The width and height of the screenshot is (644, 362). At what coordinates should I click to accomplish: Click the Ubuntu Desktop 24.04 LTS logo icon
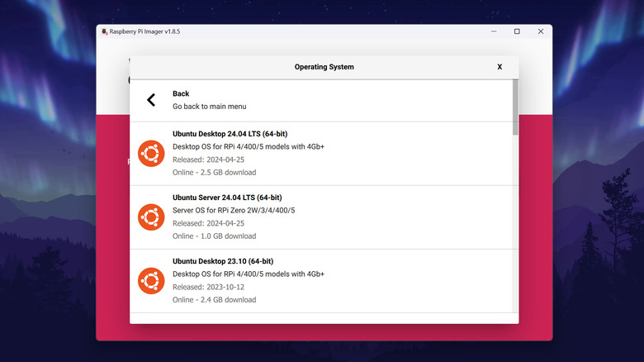[x=151, y=154]
